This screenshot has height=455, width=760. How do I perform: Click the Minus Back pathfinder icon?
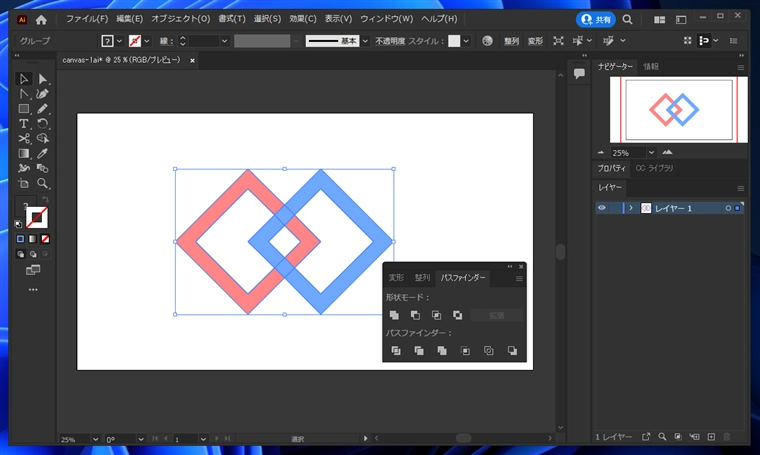click(x=512, y=350)
